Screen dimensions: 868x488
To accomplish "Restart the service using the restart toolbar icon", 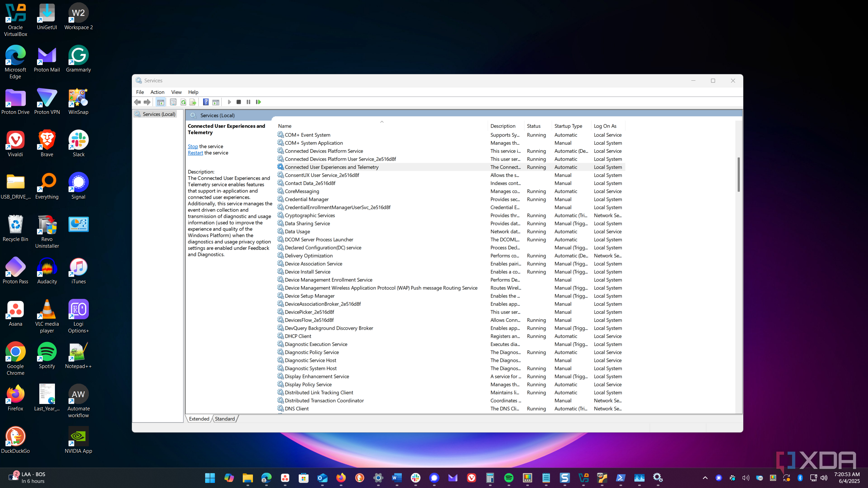I will (259, 102).
